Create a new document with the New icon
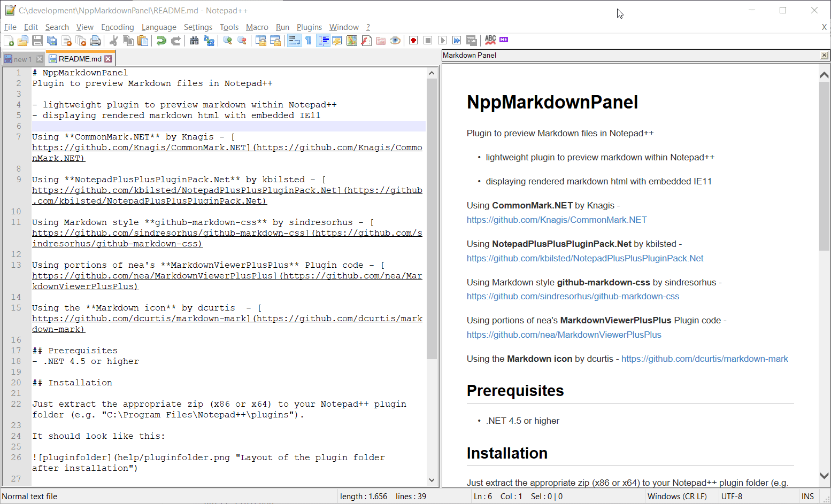This screenshot has width=831, height=504. coord(9,41)
